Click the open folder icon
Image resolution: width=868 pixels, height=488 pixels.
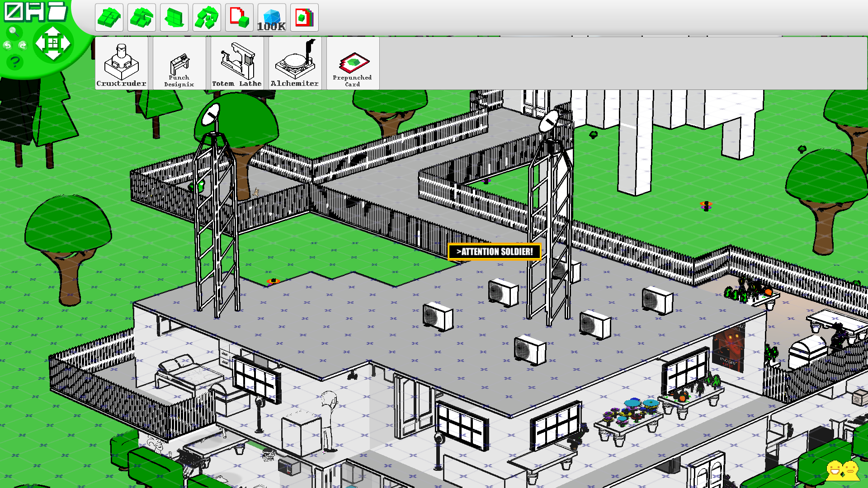coord(57,11)
